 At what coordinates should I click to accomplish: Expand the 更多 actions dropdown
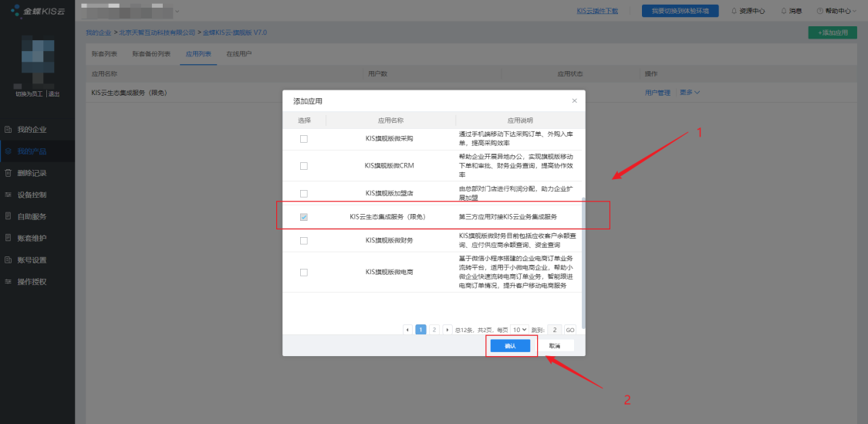(x=690, y=93)
